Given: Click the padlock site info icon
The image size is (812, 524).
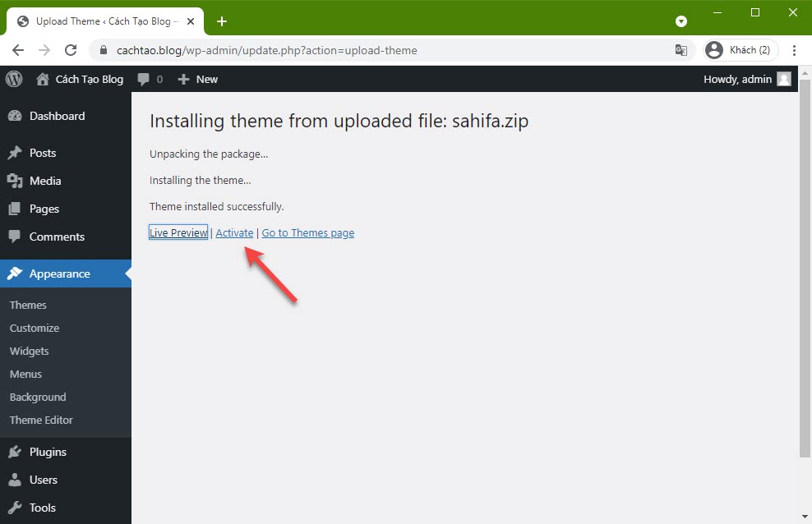Looking at the screenshot, I should 104,50.
